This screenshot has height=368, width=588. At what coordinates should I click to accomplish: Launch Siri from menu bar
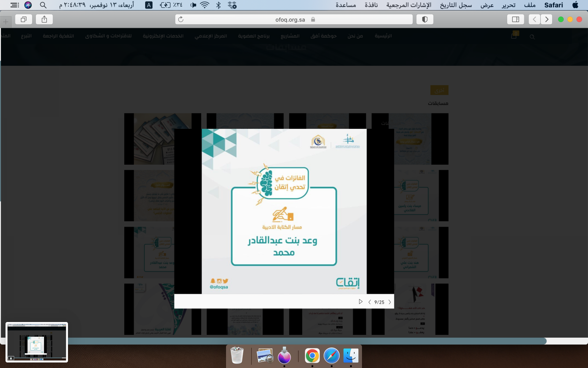pyautogui.click(x=28, y=5)
